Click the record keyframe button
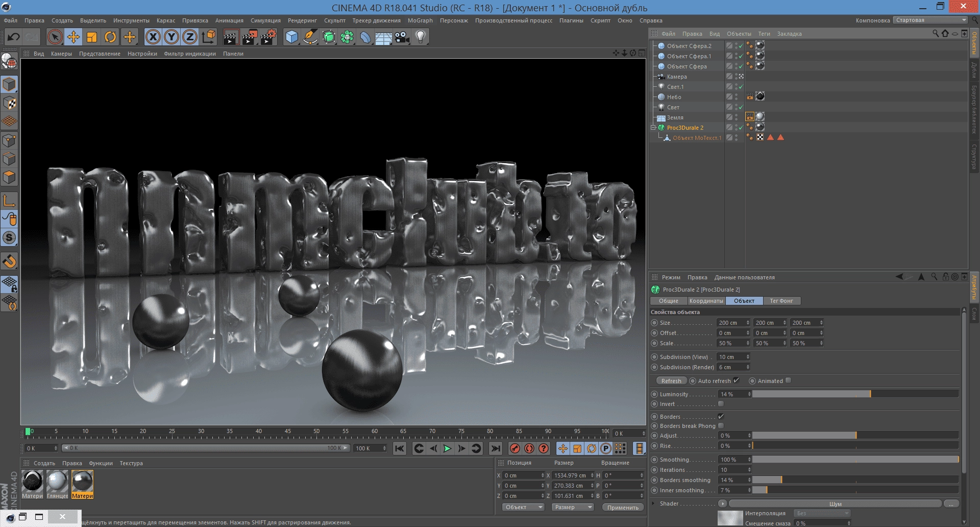This screenshot has height=527, width=980. tap(515, 448)
